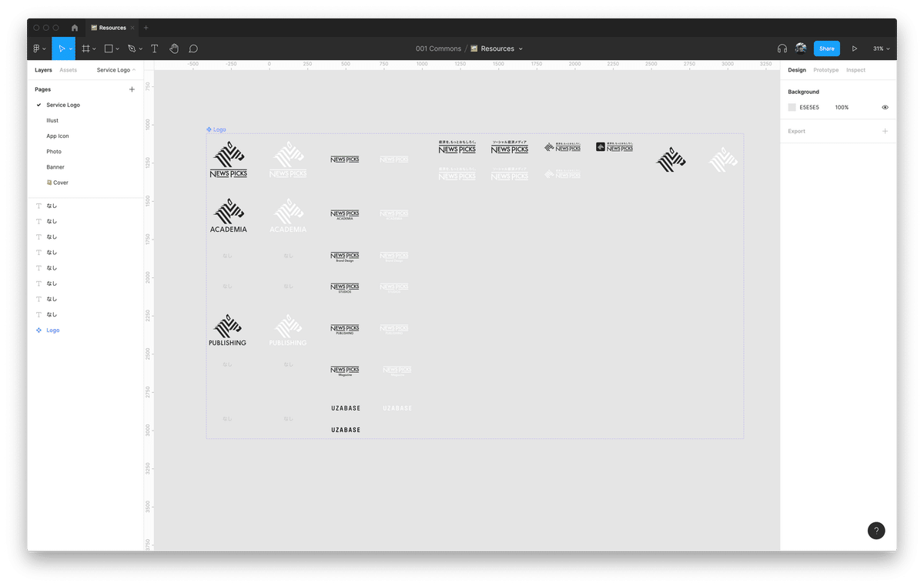924x587 pixels.
Task: Expand the Move tool options chevron
Action: (71, 49)
